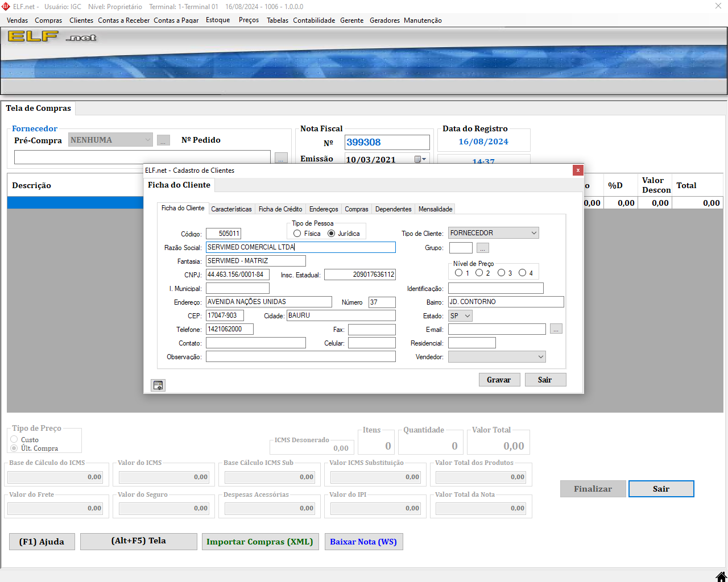Open the Clientes menu
This screenshot has height=582, width=728.
(x=81, y=20)
